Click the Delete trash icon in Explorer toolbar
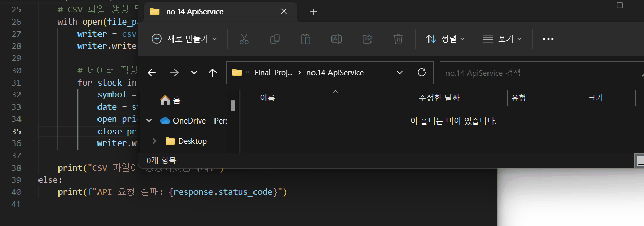644x226 pixels. coord(398,39)
